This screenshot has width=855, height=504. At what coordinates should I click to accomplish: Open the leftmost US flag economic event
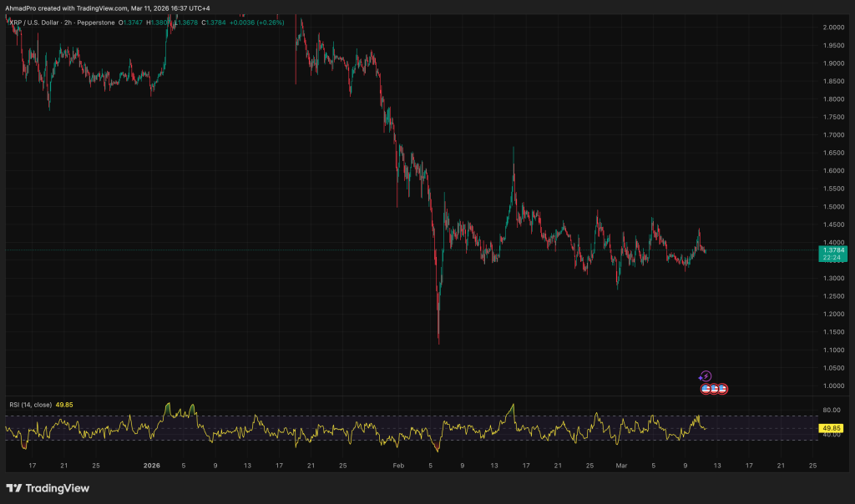pyautogui.click(x=706, y=389)
